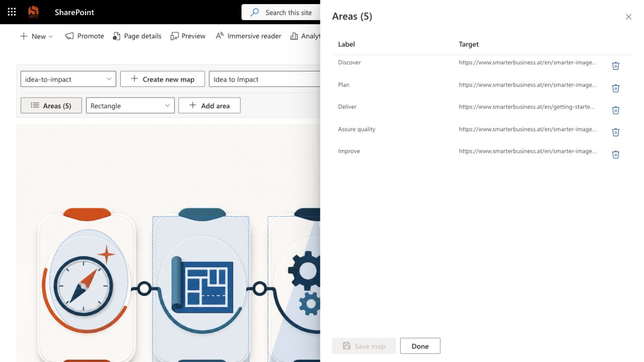Select the blueprint rectangle area on map
The image size is (644, 362).
pyautogui.click(x=201, y=289)
